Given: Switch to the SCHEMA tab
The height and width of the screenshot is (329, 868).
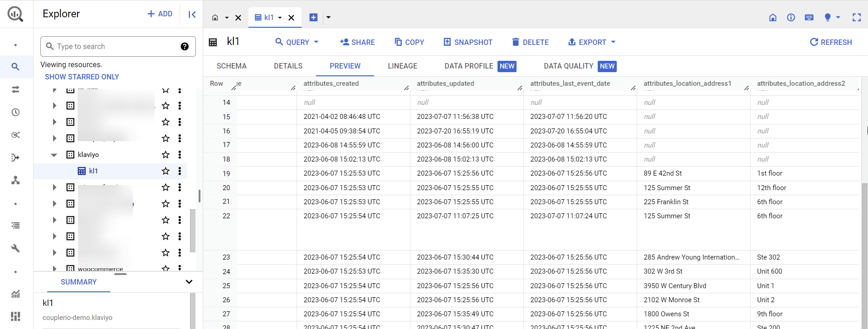Looking at the screenshot, I should pos(232,66).
